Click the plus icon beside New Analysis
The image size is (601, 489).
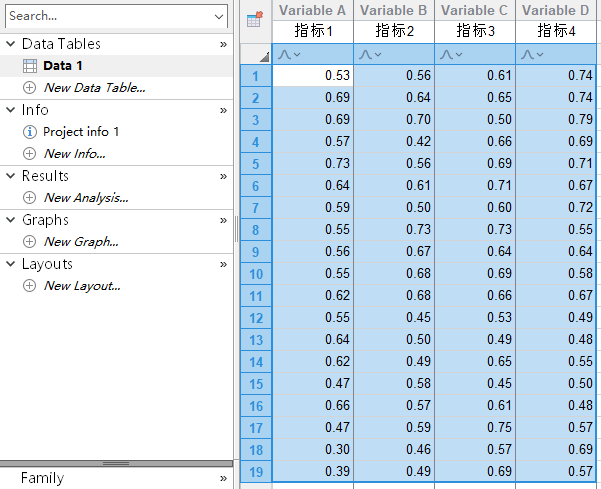click(x=29, y=198)
